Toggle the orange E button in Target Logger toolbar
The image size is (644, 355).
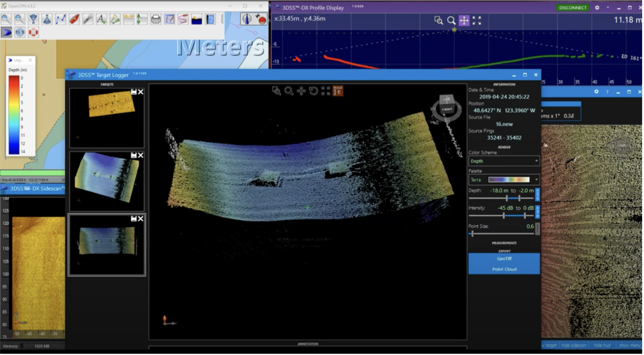337,91
